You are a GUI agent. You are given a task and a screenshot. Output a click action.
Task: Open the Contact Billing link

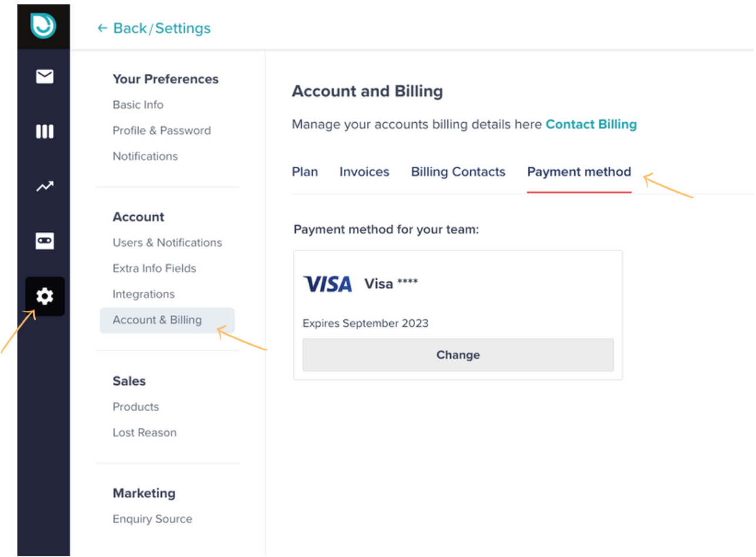click(591, 125)
